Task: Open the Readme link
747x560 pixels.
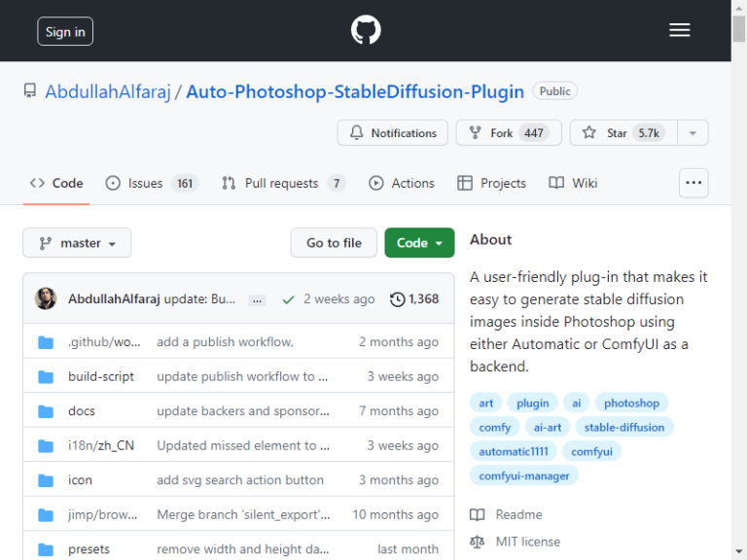Action: click(x=506, y=514)
